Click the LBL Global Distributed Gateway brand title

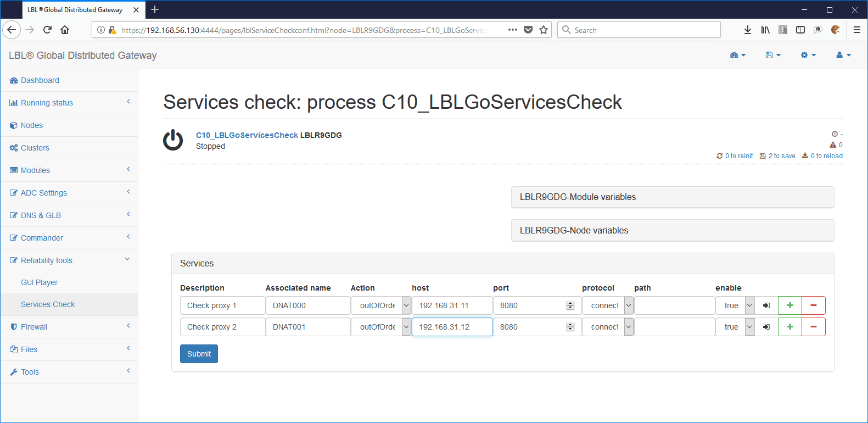click(x=83, y=55)
